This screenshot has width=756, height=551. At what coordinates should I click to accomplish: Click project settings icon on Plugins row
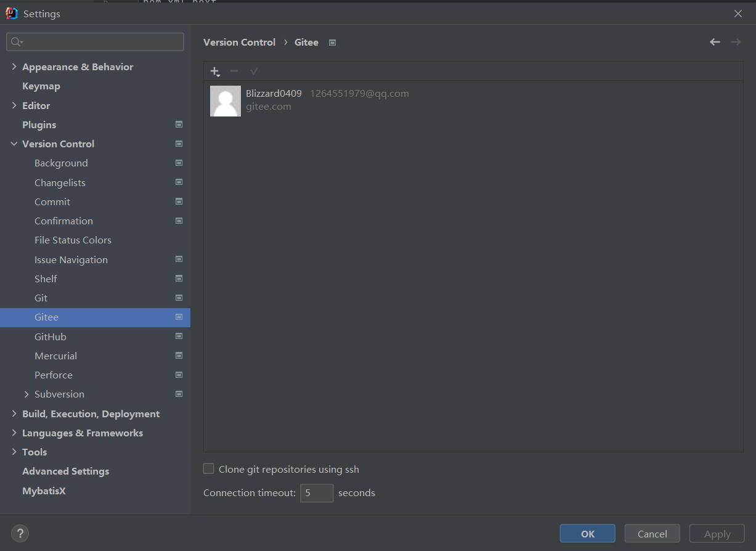[179, 124]
